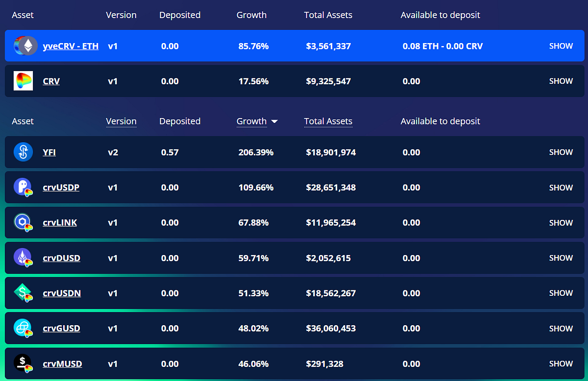Click YFI deposited amount 0.57
This screenshot has width=588, height=381.
click(170, 152)
